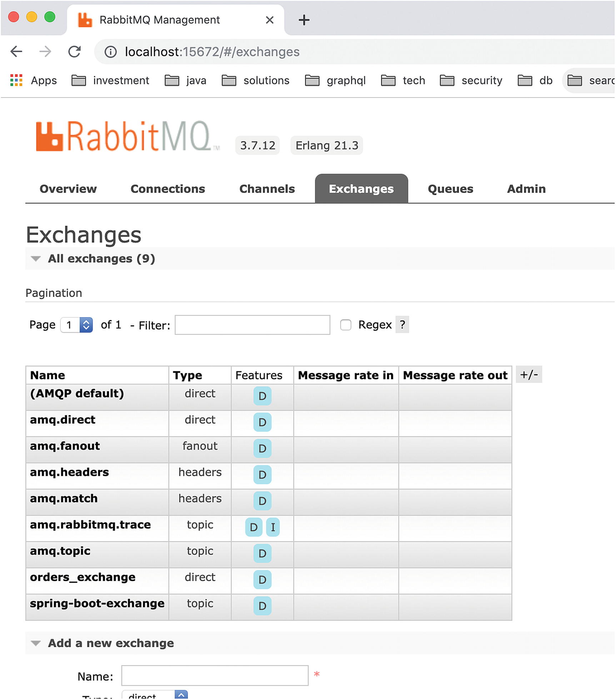Image resolution: width=616 pixels, height=700 pixels.
Task: Switch to the Channels tab
Action: click(267, 189)
